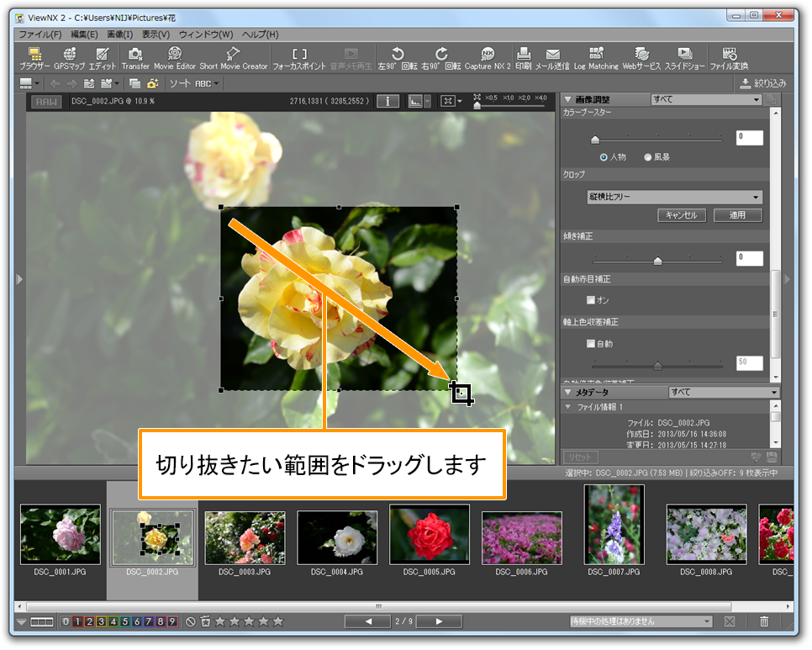Click the no-rating circle icon
The image size is (812, 650).
[x=191, y=621]
